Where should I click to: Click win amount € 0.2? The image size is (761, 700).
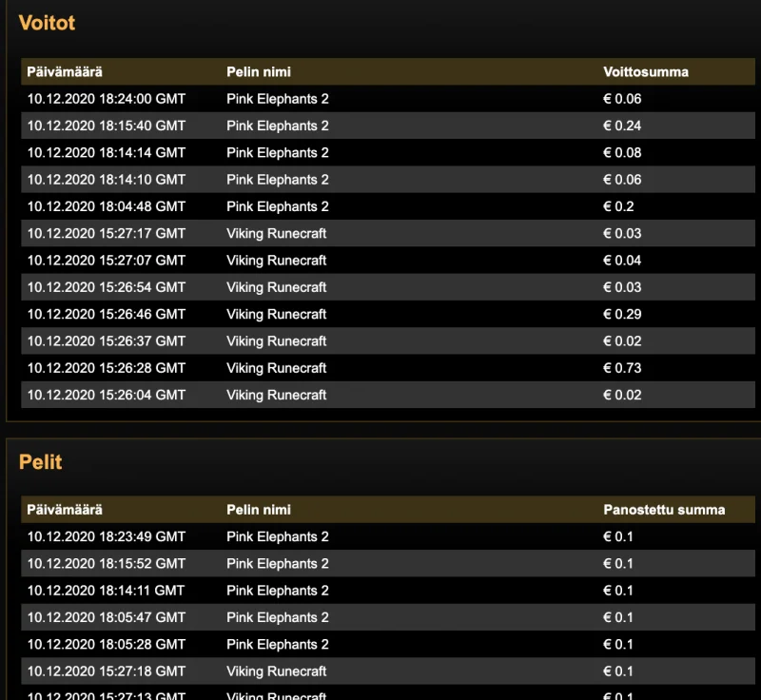pyautogui.click(x=618, y=206)
